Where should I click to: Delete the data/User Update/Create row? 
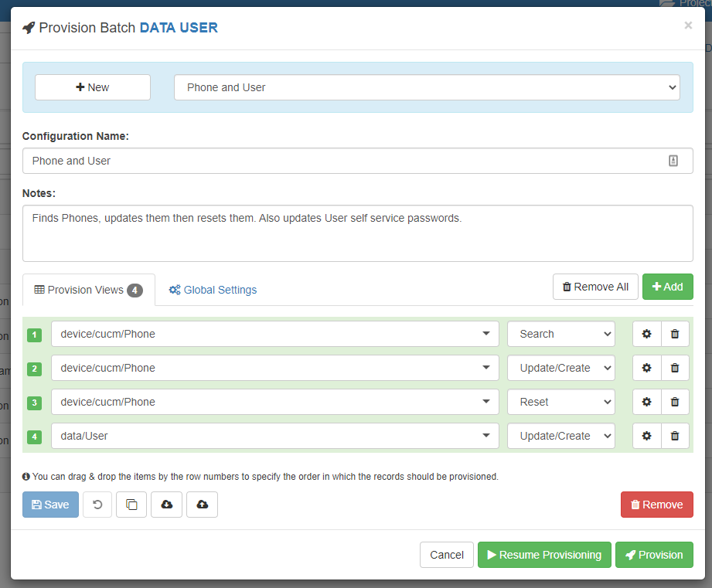click(x=674, y=436)
